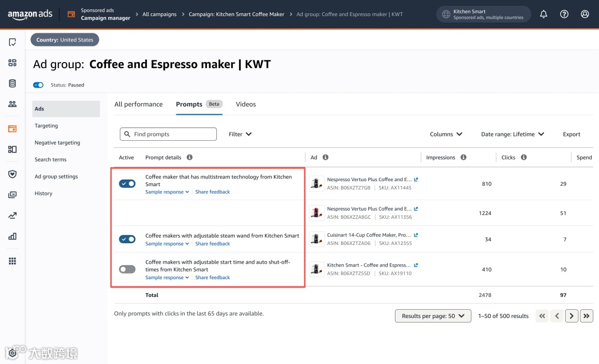Open the audiences people icon in sidebar

coord(12,104)
